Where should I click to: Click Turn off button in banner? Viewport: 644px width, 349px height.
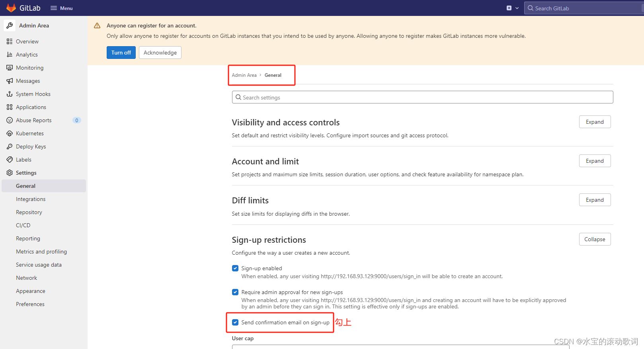point(121,53)
